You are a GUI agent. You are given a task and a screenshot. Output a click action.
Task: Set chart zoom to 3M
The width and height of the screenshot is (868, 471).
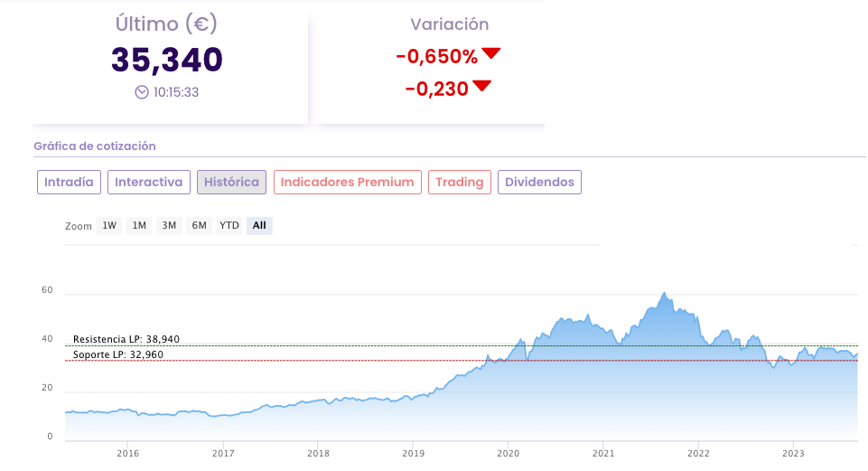pyautogui.click(x=169, y=225)
